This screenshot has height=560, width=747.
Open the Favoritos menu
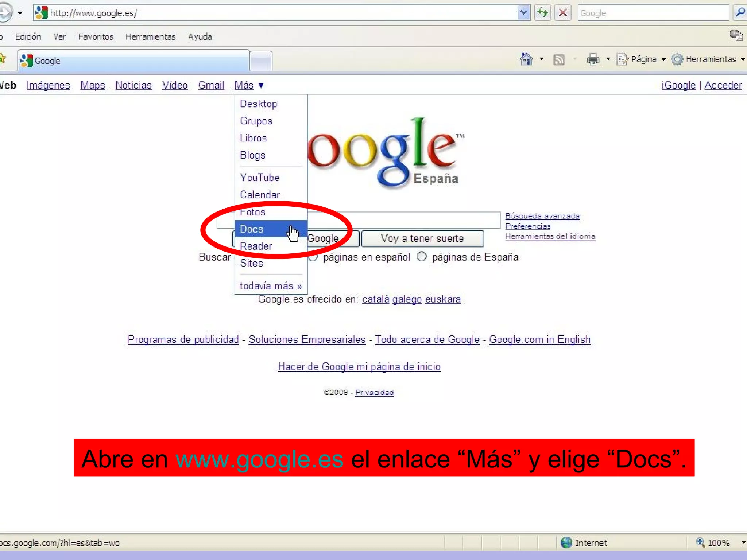click(96, 36)
